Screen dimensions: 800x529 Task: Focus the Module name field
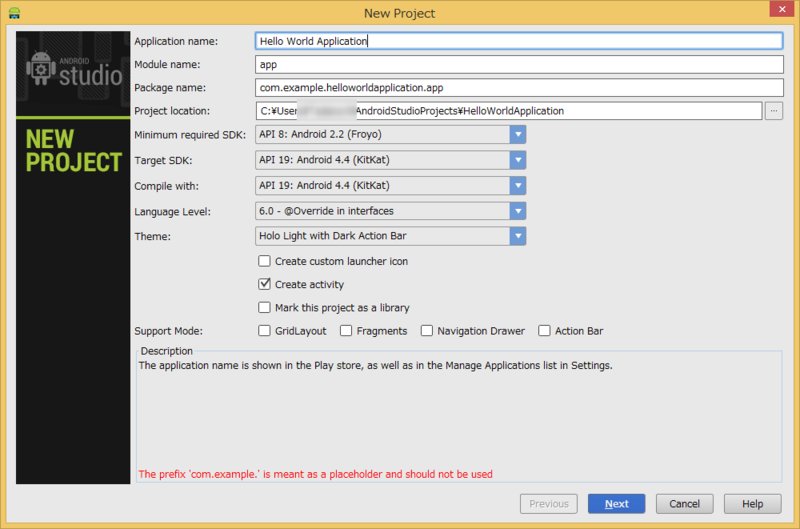(519, 64)
